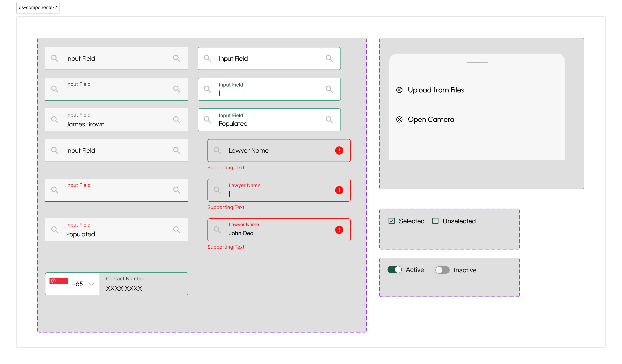622x364 pixels.
Task: Click the Singapore flag icon
Action: (59, 281)
